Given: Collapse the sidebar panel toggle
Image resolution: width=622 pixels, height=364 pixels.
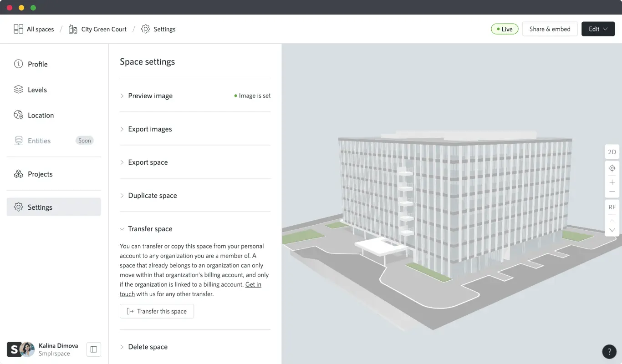Looking at the screenshot, I should pyautogui.click(x=94, y=349).
